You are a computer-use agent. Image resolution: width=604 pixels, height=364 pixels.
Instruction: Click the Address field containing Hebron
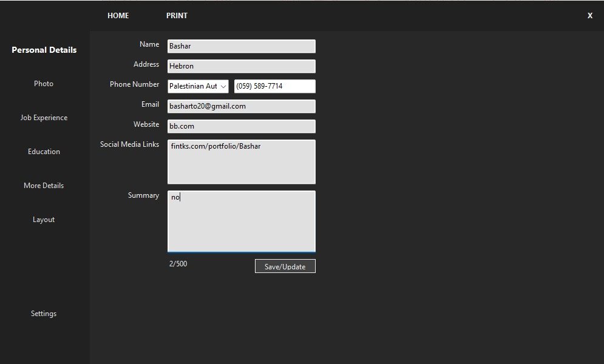241,66
